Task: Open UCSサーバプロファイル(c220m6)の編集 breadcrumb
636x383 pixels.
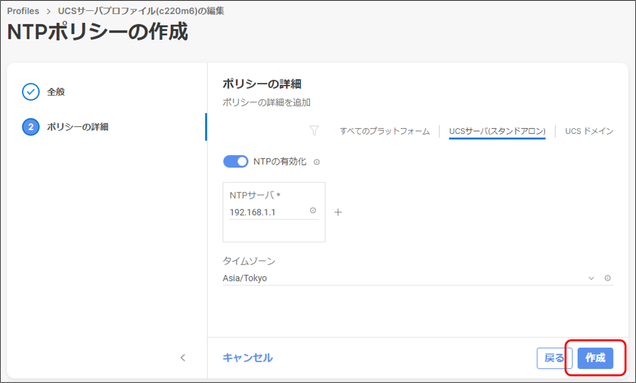Action: [x=141, y=11]
